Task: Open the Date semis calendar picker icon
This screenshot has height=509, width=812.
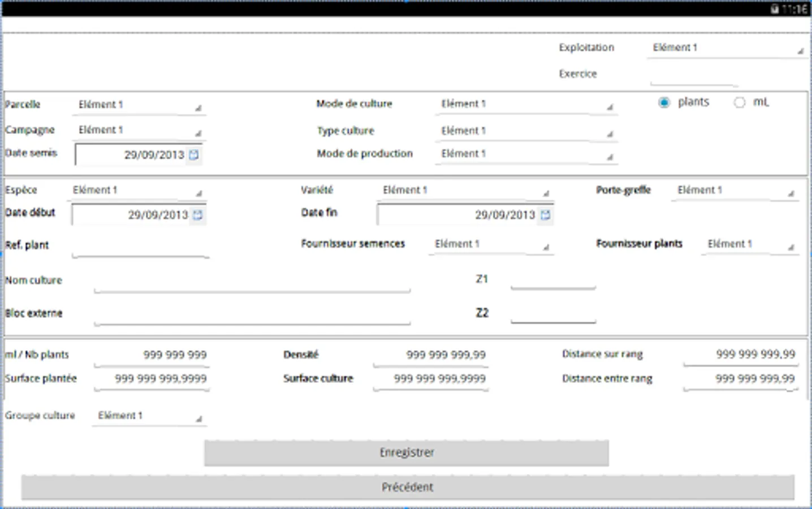Action: pyautogui.click(x=193, y=154)
